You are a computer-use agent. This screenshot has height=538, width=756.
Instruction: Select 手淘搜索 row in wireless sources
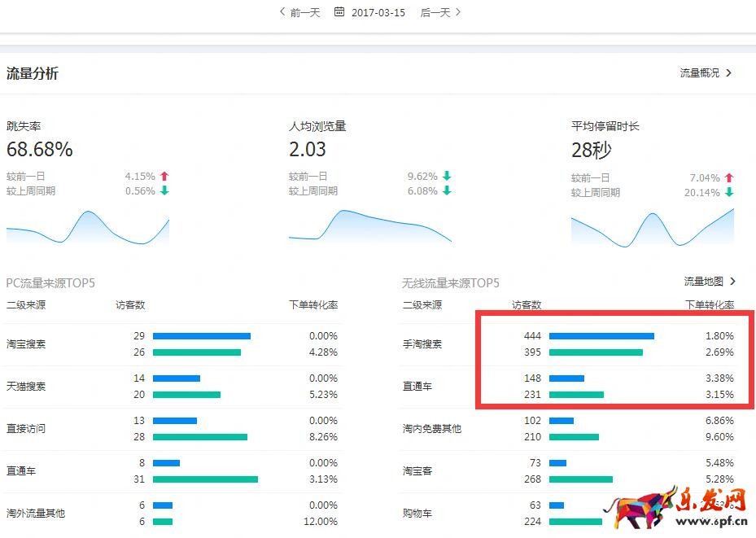(422, 344)
